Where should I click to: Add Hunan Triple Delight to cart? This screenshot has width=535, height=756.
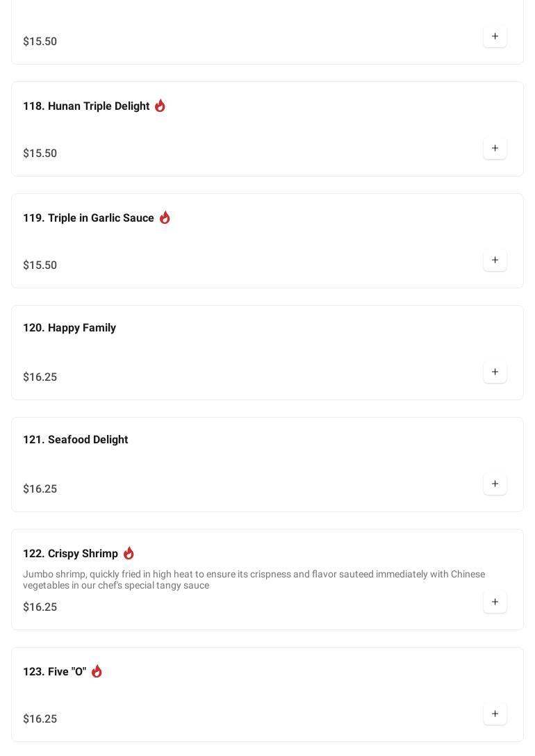pos(495,148)
